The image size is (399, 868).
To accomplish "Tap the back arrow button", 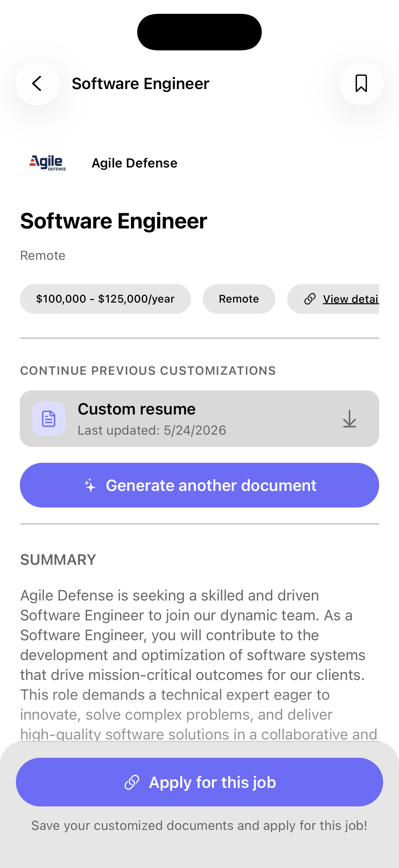I will click(x=37, y=83).
